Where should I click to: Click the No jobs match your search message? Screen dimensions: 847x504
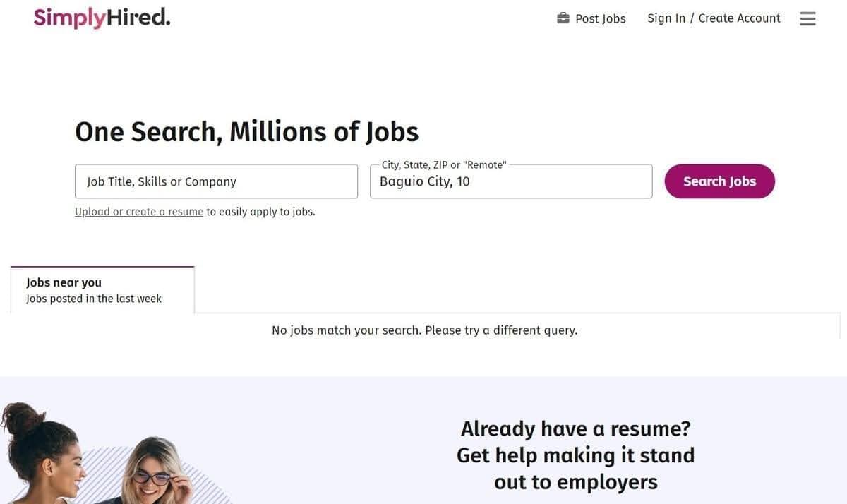[425, 330]
